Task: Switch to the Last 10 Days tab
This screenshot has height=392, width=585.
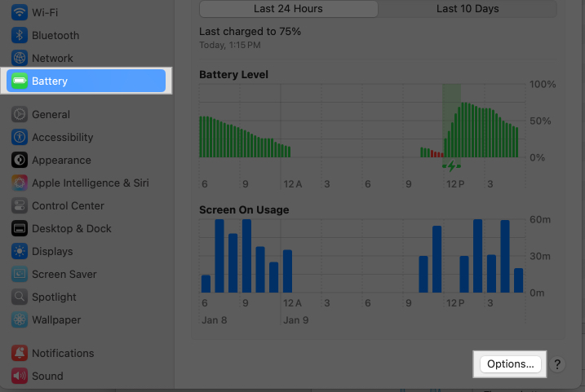Action: pyautogui.click(x=468, y=9)
